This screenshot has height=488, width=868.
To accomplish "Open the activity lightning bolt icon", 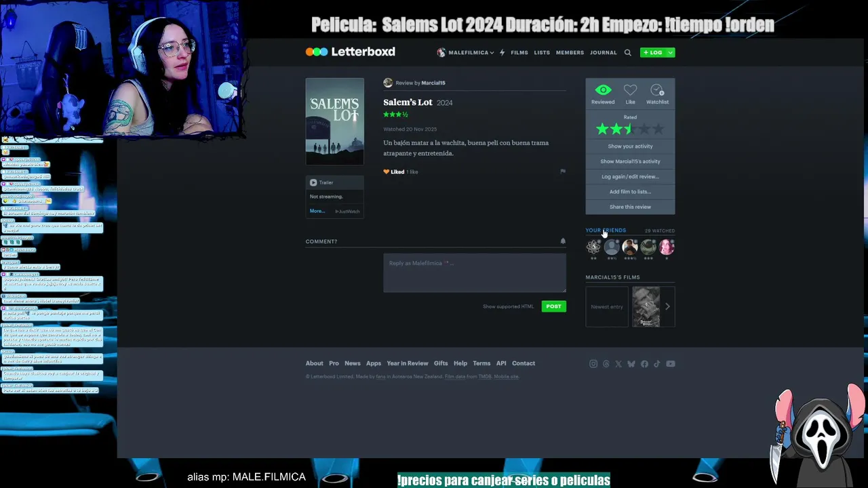I will coord(502,52).
